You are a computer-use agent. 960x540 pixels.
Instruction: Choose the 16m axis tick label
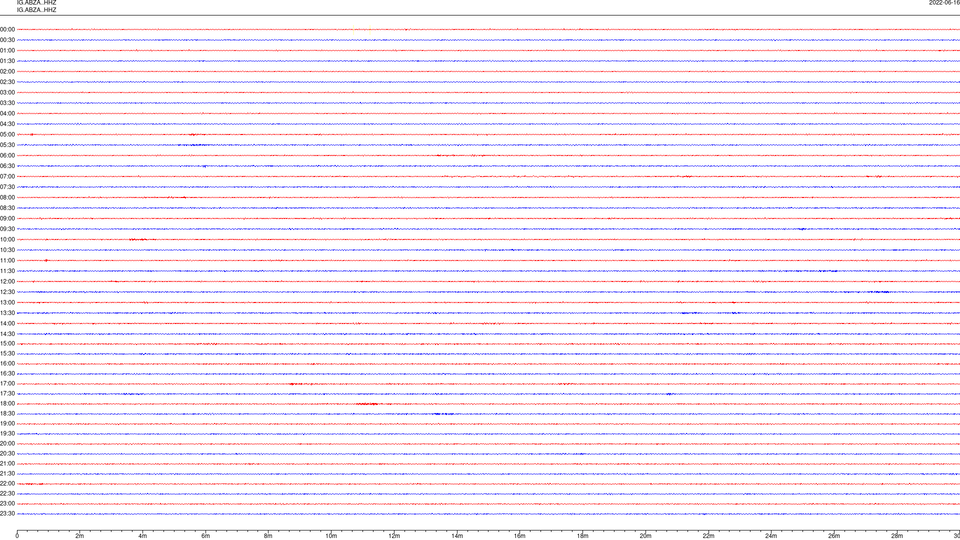tap(520, 536)
